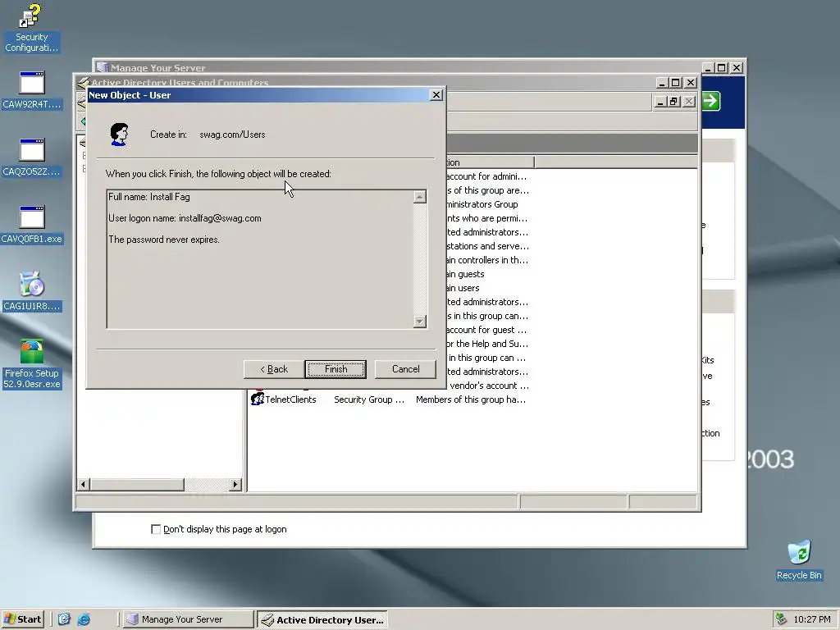Image resolution: width=840 pixels, height=630 pixels.
Task: Click 'Security Group ...' type cell for TelnetClients
Action: pos(369,399)
